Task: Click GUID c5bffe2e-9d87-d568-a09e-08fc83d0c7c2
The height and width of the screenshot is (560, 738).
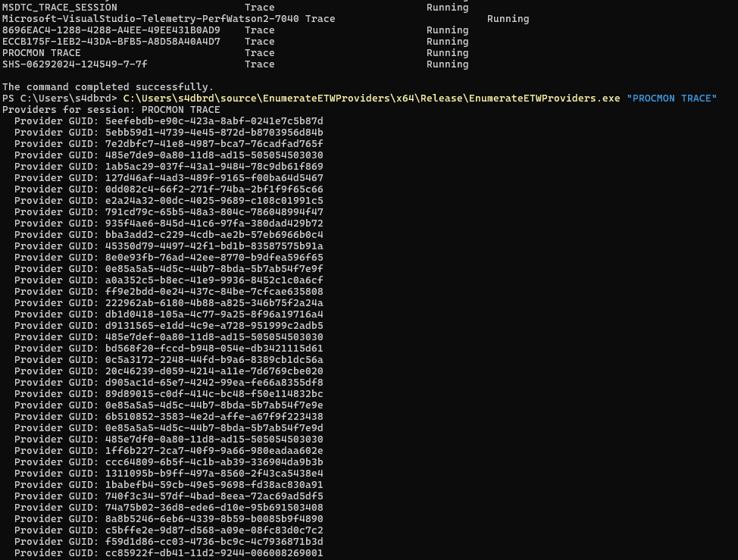Action: pyautogui.click(x=214, y=530)
